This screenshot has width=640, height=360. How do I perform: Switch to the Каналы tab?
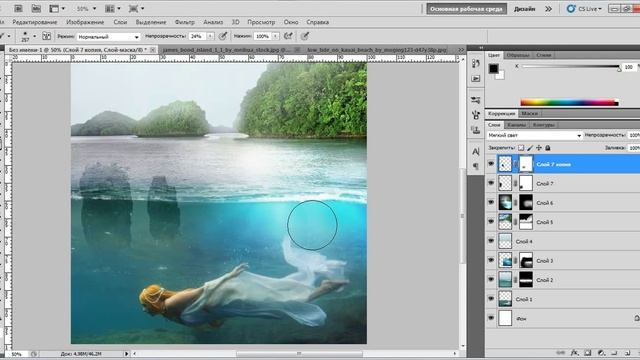[x=516, y=124]
